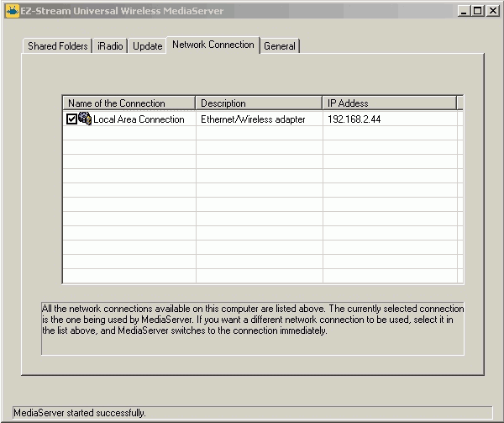504x423 pixels.
Task: Click the MediaServer started successfully status text
Action: pyautogui.click(x=80, y=413)
